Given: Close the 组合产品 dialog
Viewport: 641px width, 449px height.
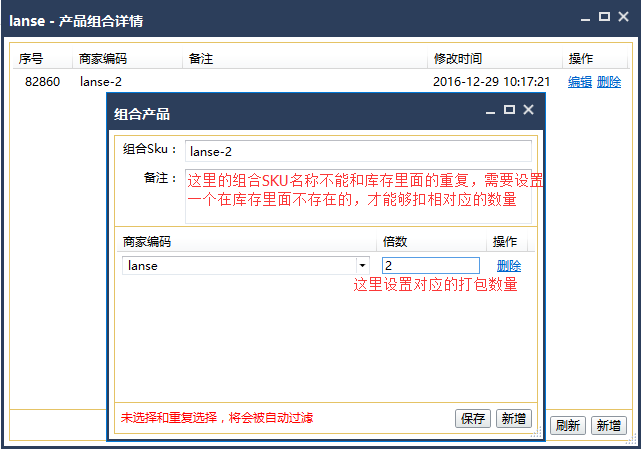Looking at the screenshot, I should [x=529, y=110].
